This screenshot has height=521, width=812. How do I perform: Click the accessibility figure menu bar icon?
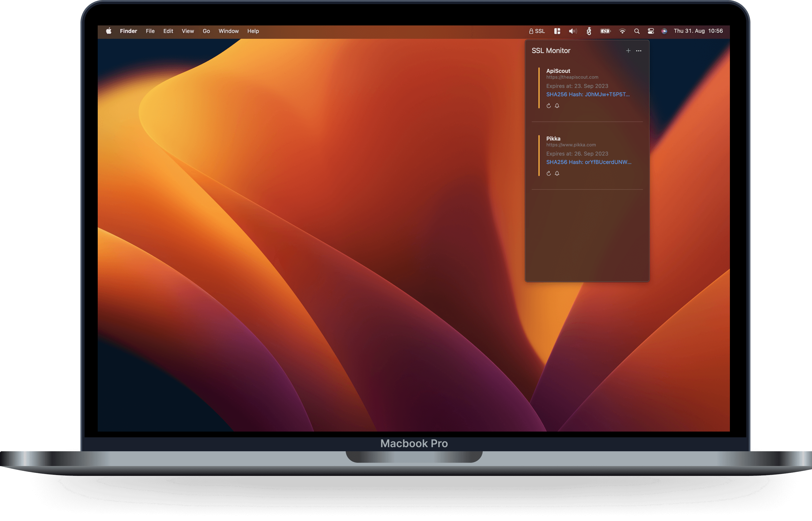pyautogui.click(x=589, y=31)
